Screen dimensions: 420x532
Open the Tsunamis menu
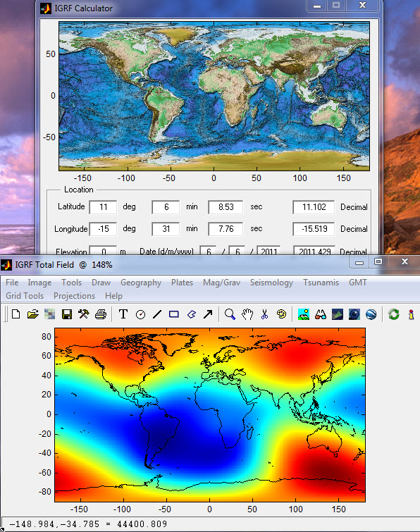[x=321, y=283]
